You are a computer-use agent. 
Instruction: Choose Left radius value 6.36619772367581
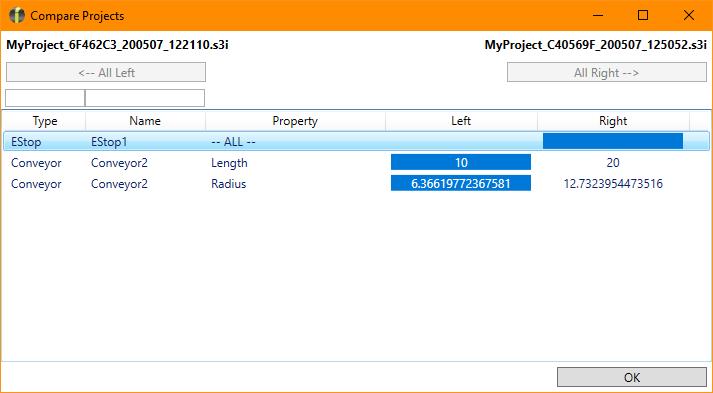pyautogui.click(x=461, y=183)
